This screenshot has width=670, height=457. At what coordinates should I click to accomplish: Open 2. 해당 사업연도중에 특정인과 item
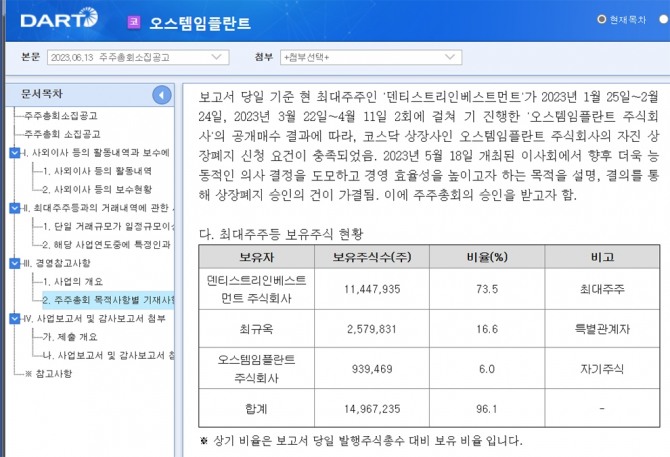click(x=106, y=245)
